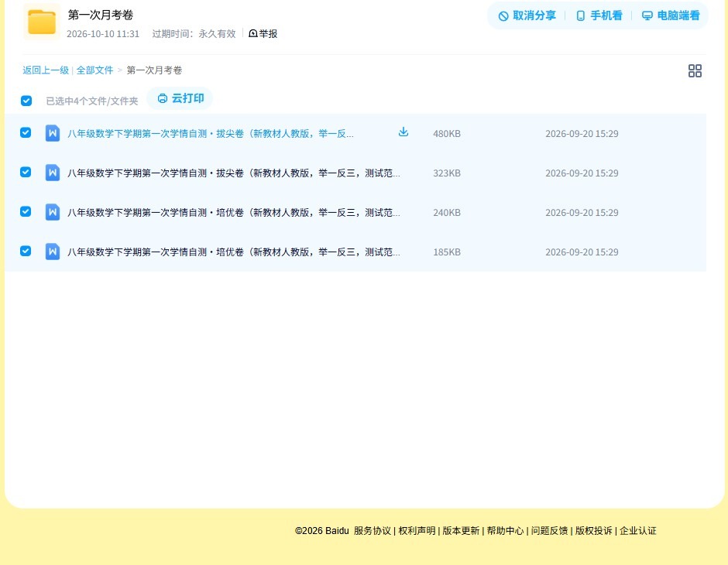The width and height of the screenshot is (728, 565).
Task: Click 第一次月考卷 breadcrumb current item
Action: (x=154, y=70)
